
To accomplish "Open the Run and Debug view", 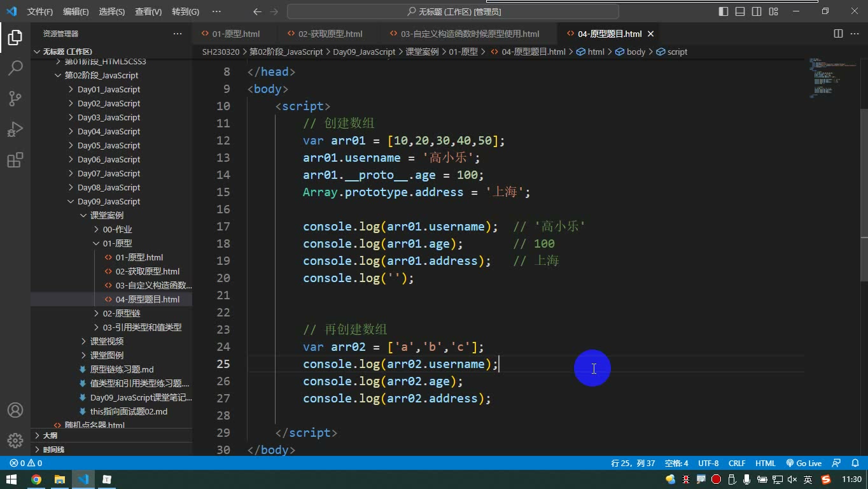I will (15, 129).
